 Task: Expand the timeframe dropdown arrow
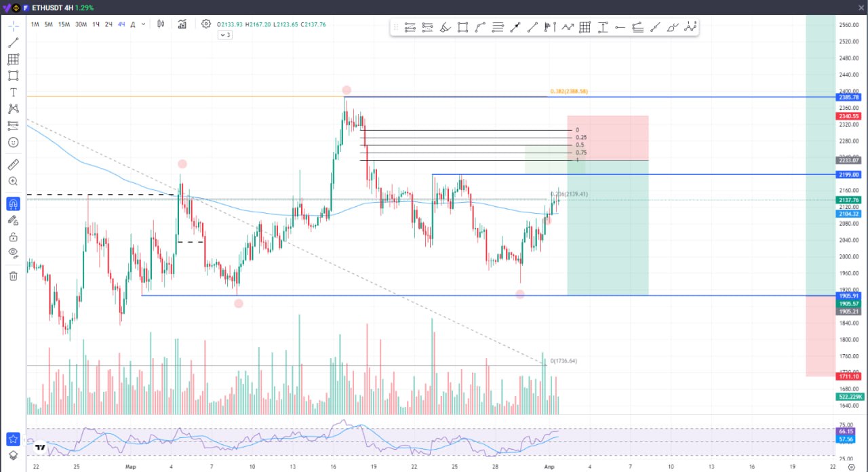point(143,24)
